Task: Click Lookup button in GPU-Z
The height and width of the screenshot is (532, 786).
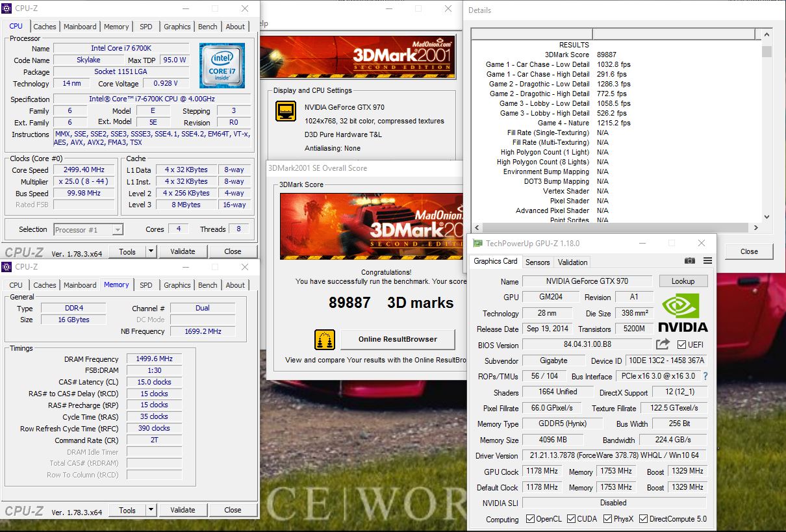Action: pyautogui.click(x=683, y=281)
